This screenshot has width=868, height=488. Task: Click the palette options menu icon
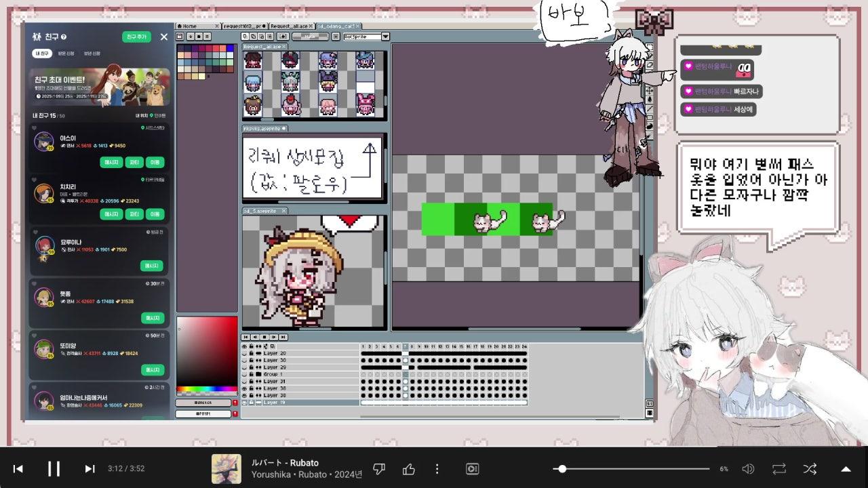pyautogui.click(x=207, y=37)
